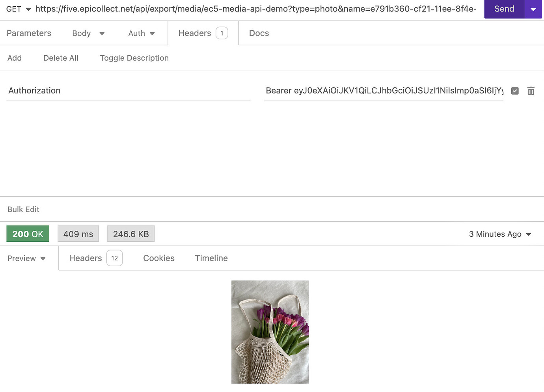Expand the Auth tab dropdown arrow
The width and height of the screenshot is (544, 392).
coord(152,34)
